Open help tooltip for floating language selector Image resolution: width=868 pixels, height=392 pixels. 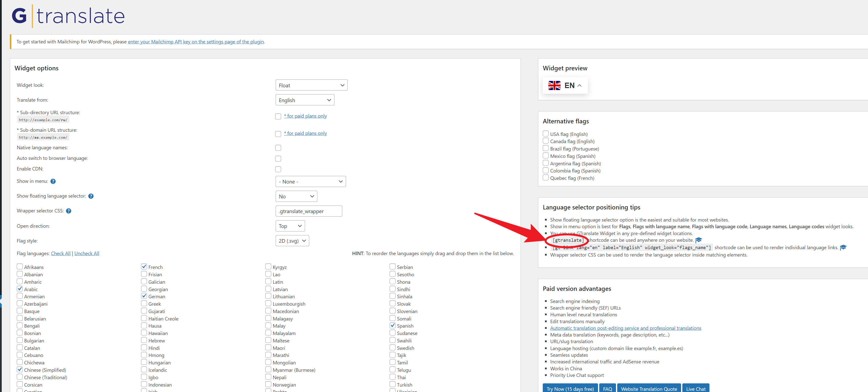91,196
